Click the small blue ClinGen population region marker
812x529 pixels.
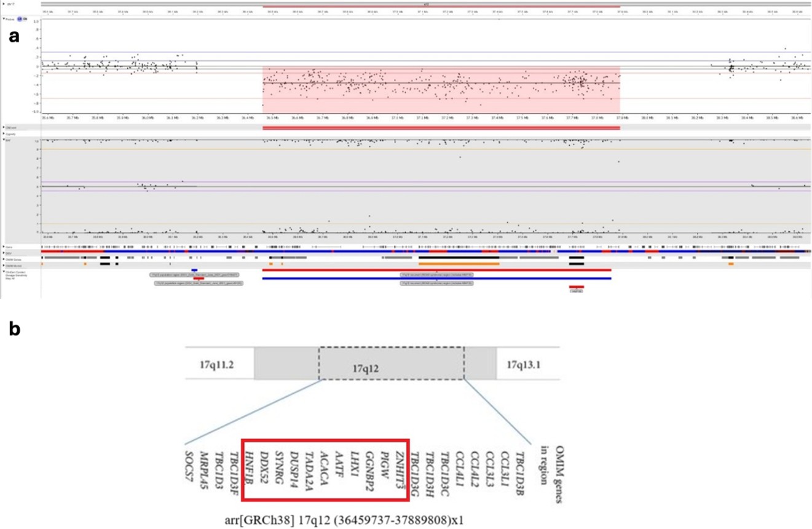pos(194,269)
